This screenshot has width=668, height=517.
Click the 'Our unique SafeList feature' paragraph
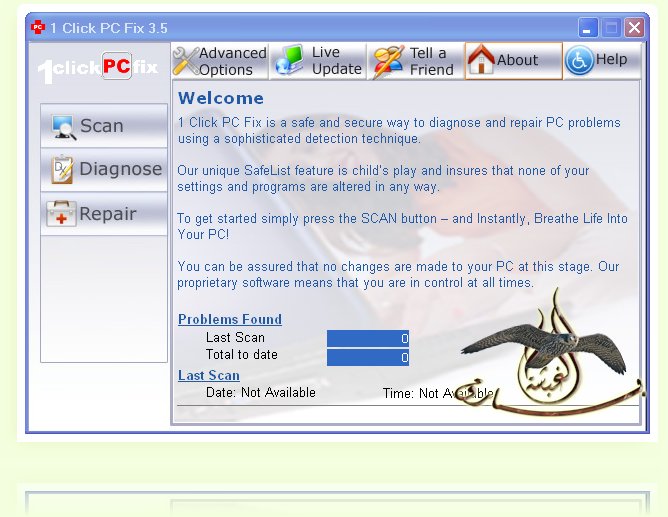coord(383,178)
